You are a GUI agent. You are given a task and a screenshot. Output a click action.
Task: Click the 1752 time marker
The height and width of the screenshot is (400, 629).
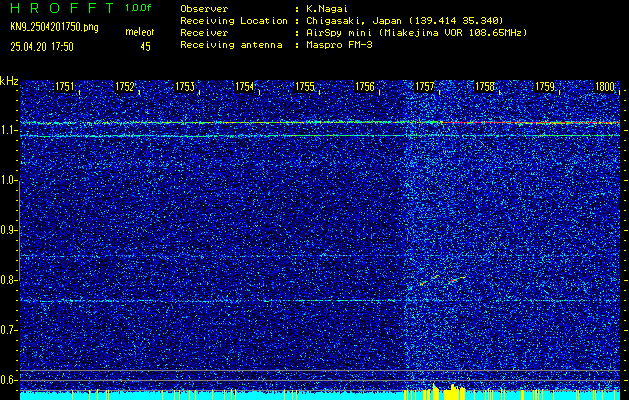point(124,86)
